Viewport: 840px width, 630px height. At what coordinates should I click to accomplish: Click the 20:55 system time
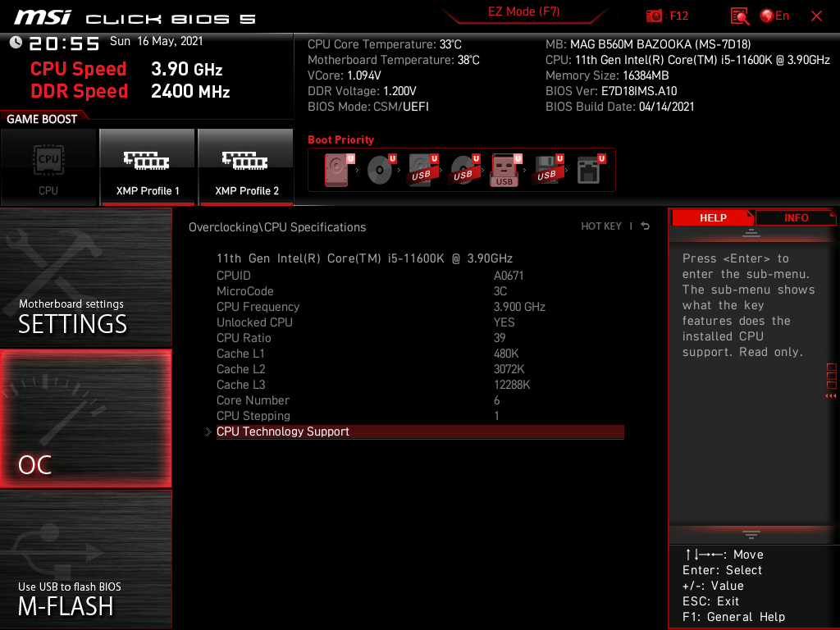coord(64,43)
